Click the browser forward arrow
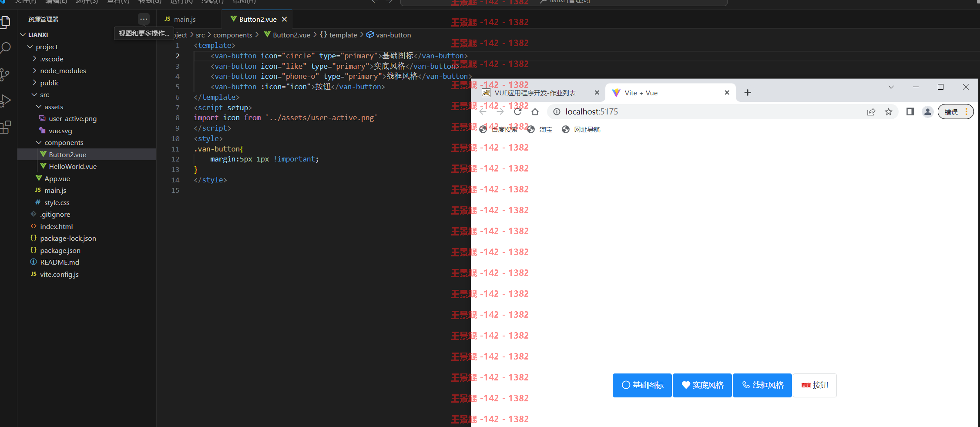This screenshot has height=427, width=980. pyautogui.click(x=500, y=112)
